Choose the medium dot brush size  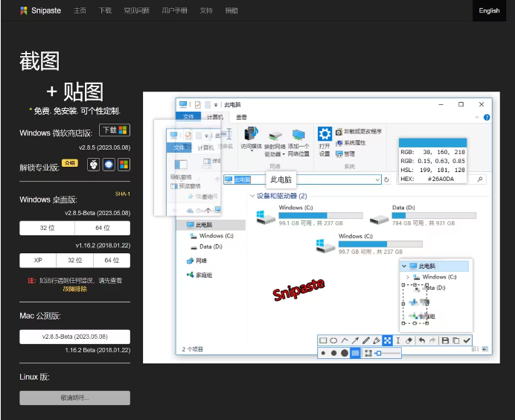pyautogui.click(x=333, y=353)
